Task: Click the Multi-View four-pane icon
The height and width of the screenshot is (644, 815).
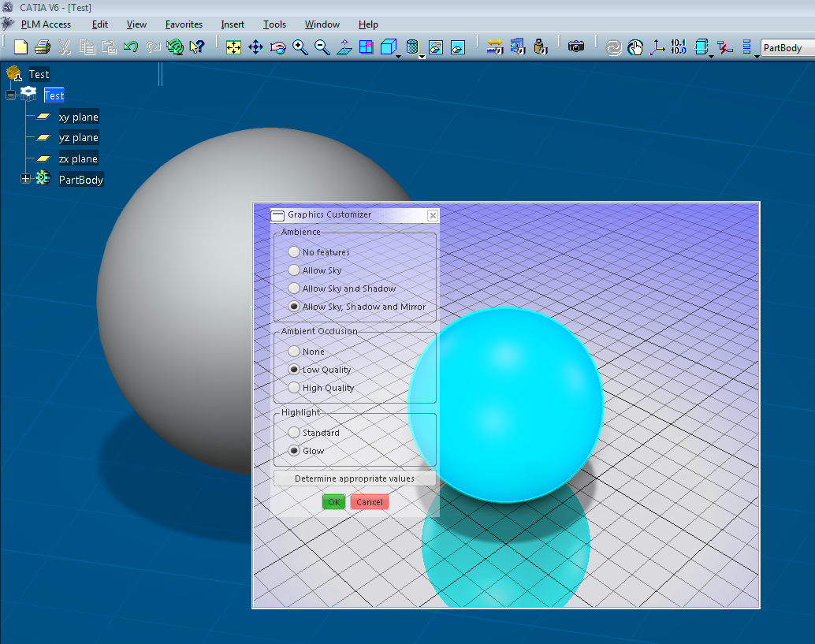Action: pyautogui.click(x=367, y=47)
